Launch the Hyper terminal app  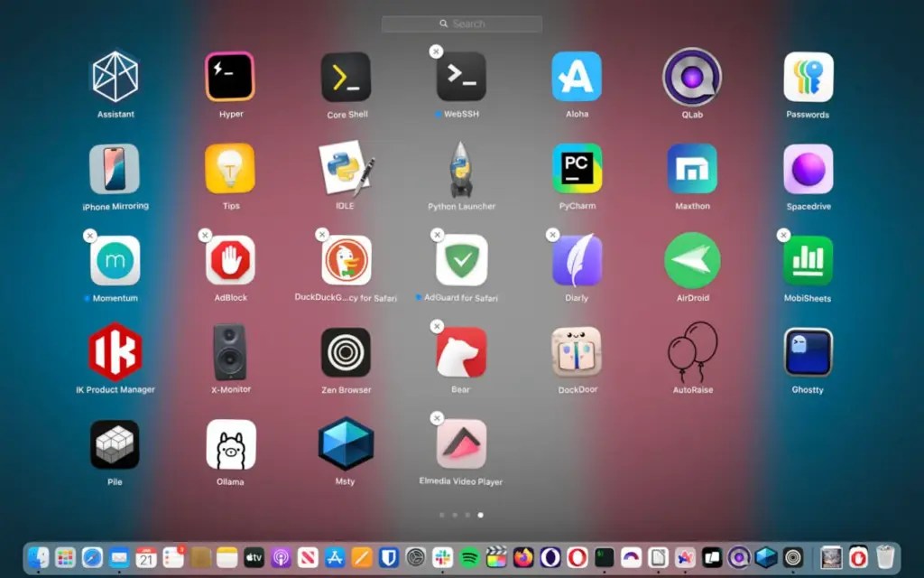tap(230, 77)
